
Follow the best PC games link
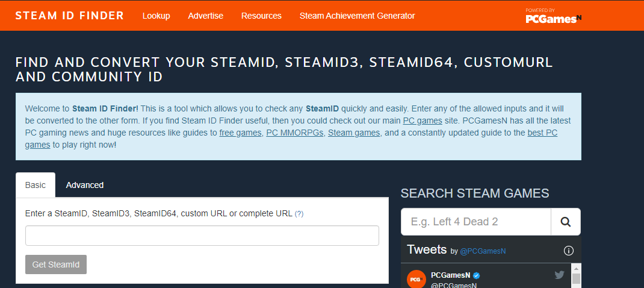[x=542, y=133]
